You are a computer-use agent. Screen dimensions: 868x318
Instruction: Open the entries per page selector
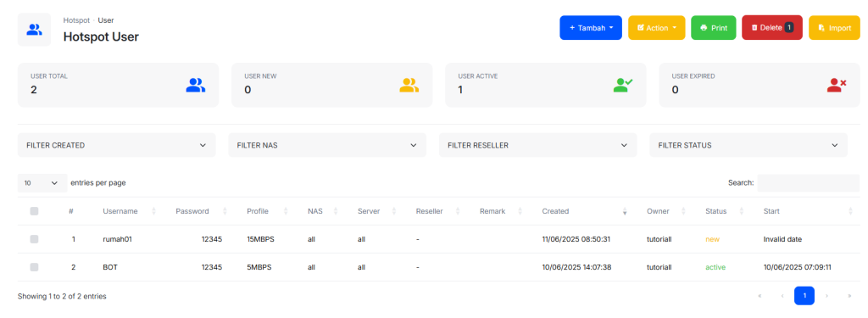click(42, 183)
